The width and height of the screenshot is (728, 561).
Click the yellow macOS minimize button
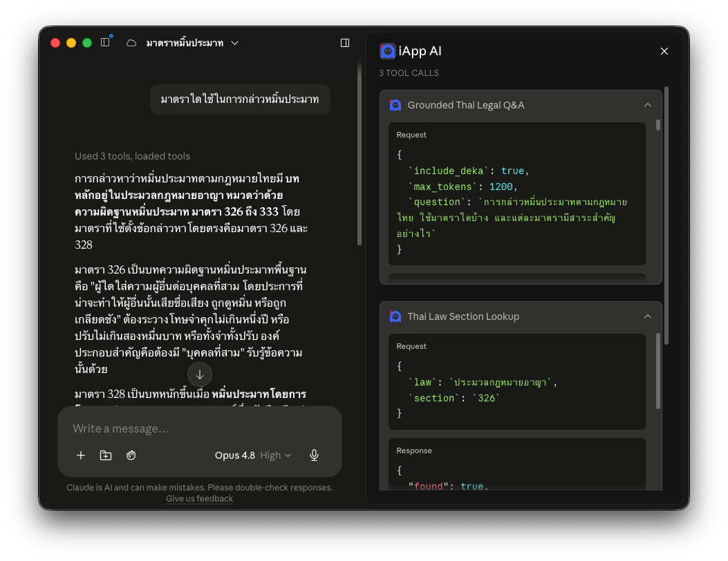tap(71, 43)
